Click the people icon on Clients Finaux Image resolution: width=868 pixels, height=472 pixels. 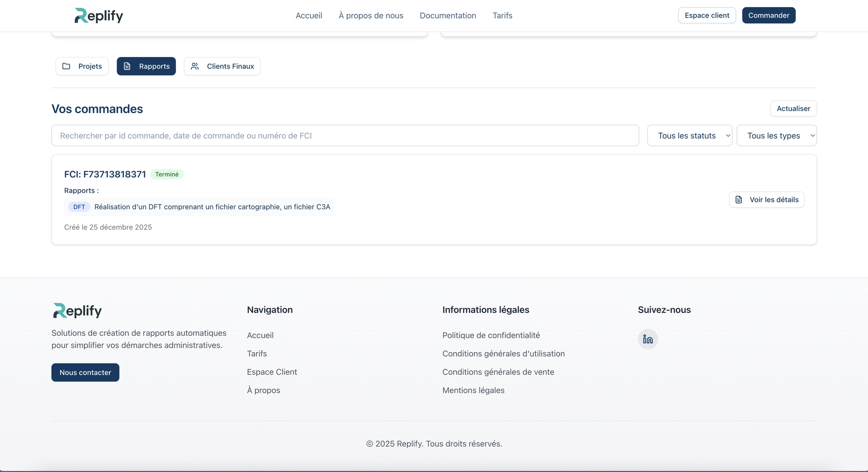click(195, 66)
